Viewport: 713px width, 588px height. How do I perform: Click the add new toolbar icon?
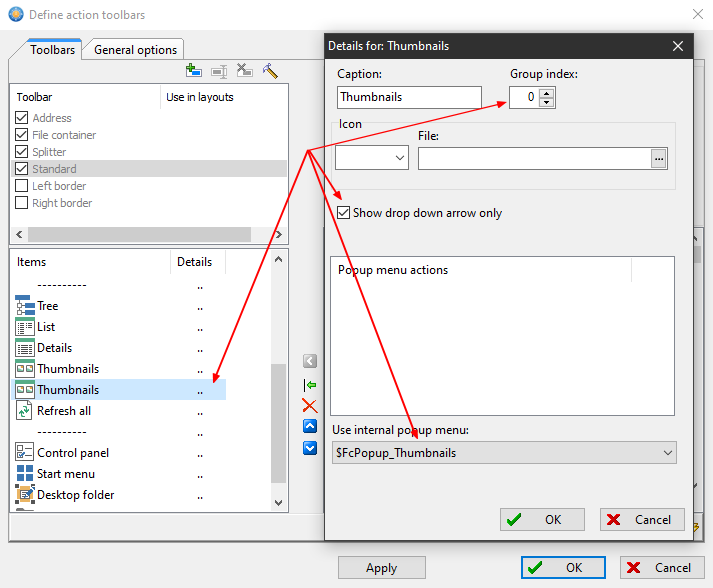coord(194,71)
